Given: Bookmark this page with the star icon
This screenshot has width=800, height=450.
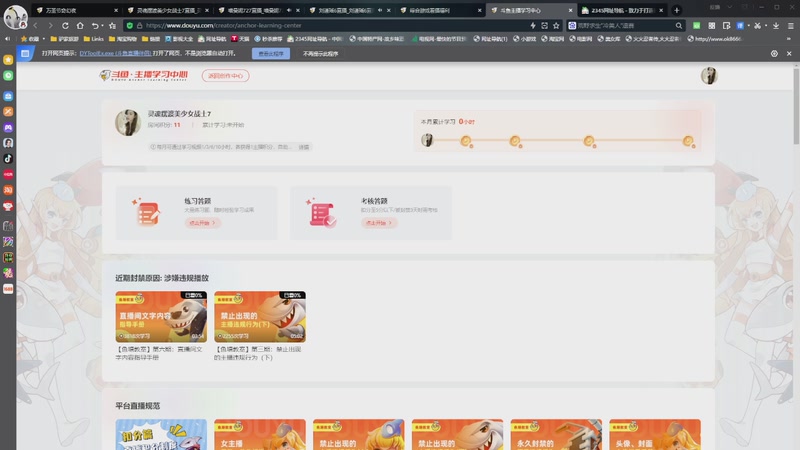Looking at the screenshot, I should pyautogui.click(x=556, y=26).
